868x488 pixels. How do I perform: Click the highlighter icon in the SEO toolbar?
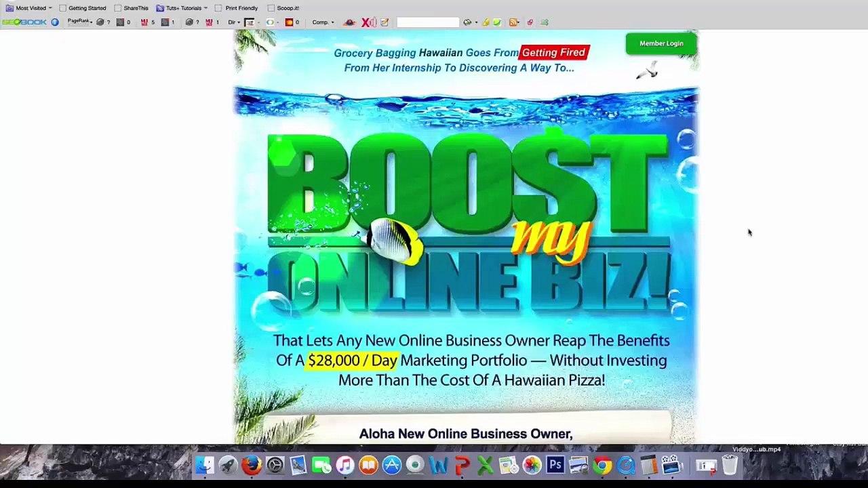point(486,22)
